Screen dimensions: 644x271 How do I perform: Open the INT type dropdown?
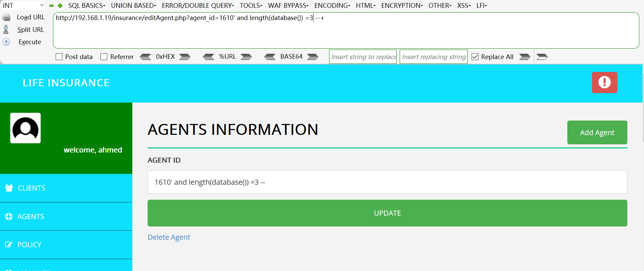23,5
